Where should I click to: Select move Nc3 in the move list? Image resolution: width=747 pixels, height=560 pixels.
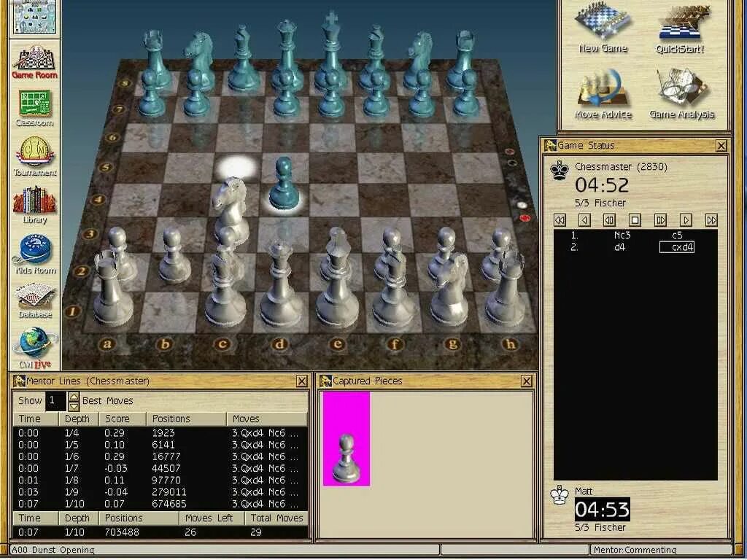coord(622,236)
